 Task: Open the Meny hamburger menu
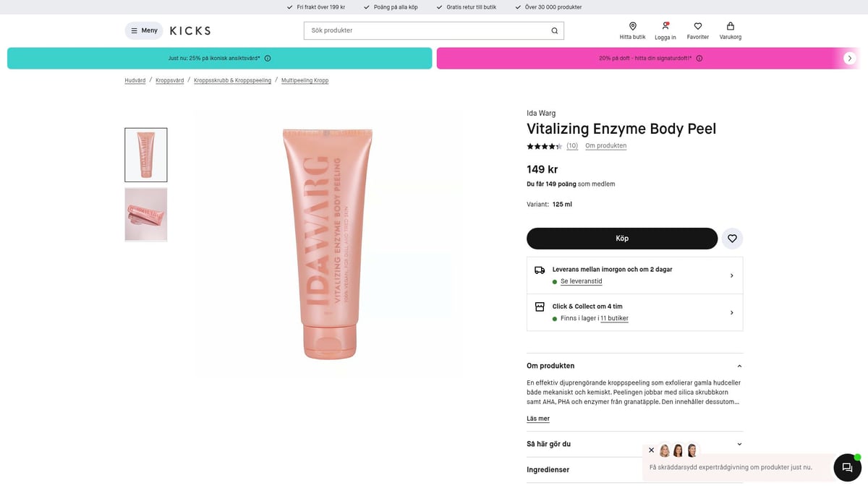click(x=144, y=30)
